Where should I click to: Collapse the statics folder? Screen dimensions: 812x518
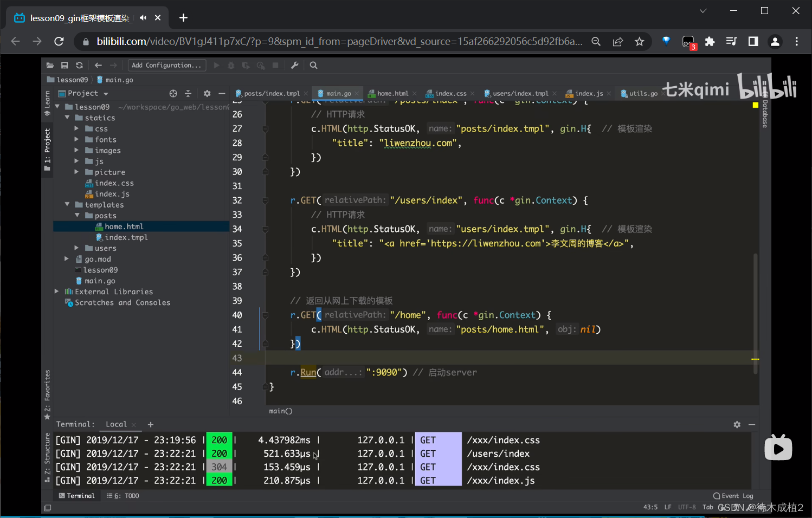coord(67,118)
